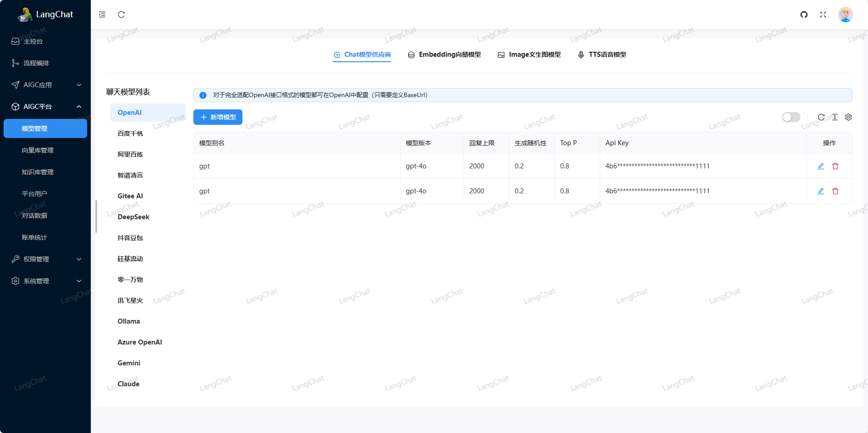Open the user avatar menu

coord(845,15)
